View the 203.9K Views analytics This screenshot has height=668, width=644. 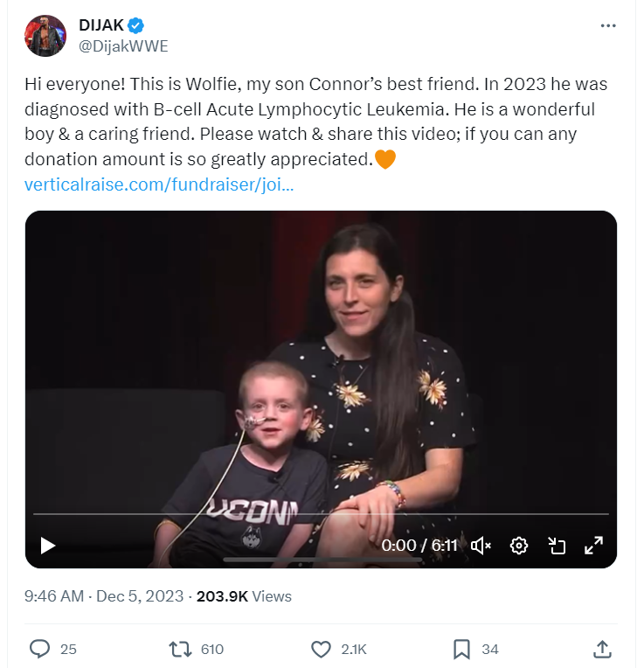244,596
